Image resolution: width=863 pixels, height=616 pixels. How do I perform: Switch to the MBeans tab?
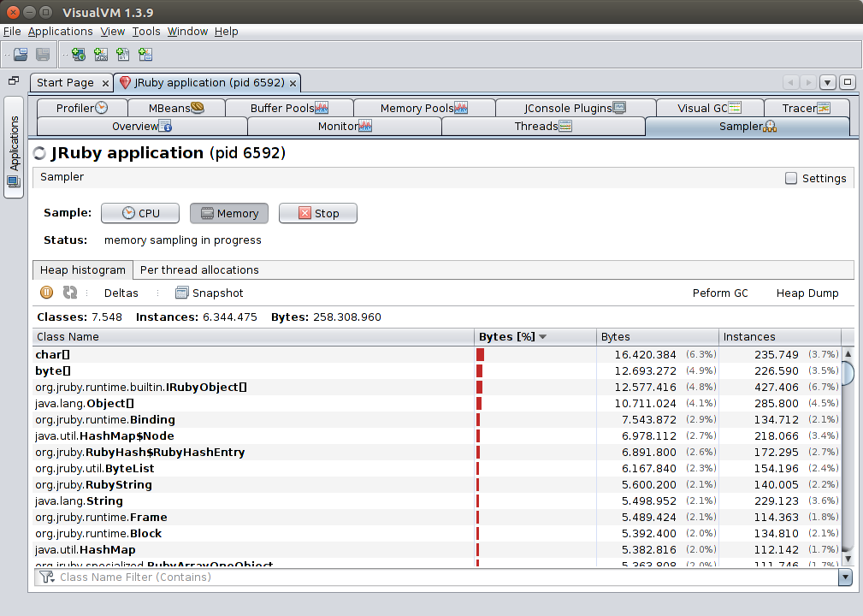click(x=176, y=108)
